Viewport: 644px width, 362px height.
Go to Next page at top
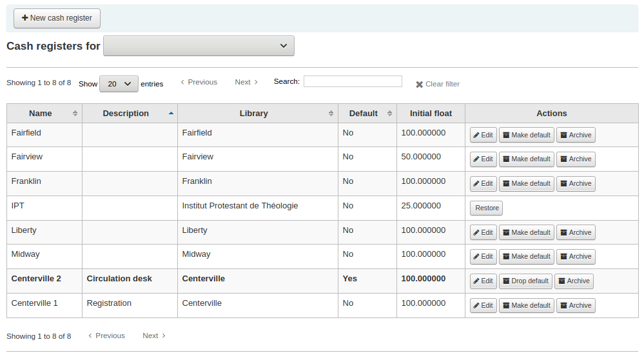click(x=246, y=83)
